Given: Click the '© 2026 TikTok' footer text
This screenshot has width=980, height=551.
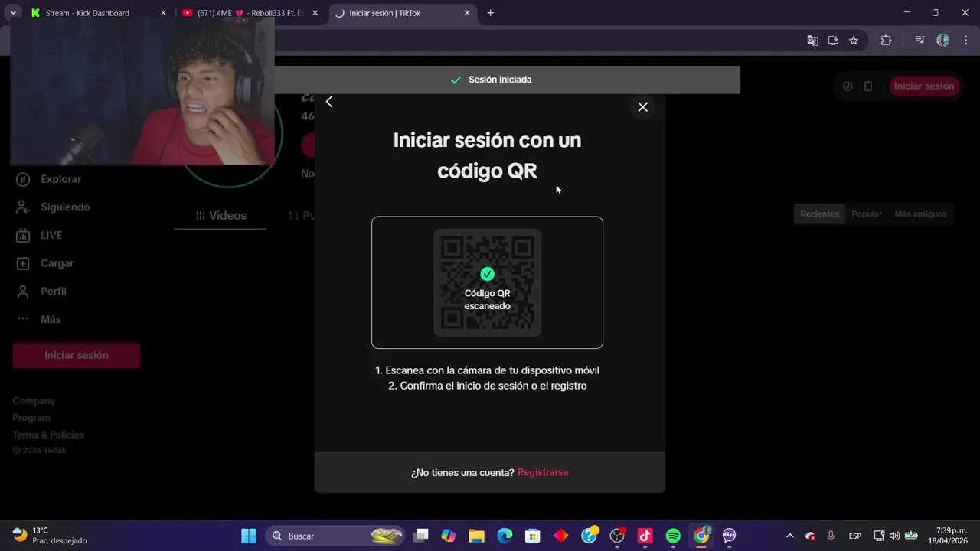Looking at the screenshot, I should [x=40, y=451].
